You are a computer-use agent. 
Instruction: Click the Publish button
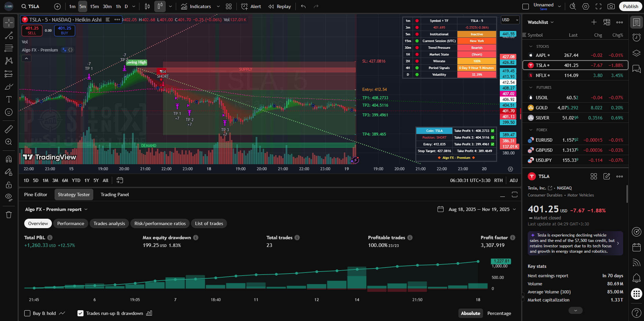(630, 6)
